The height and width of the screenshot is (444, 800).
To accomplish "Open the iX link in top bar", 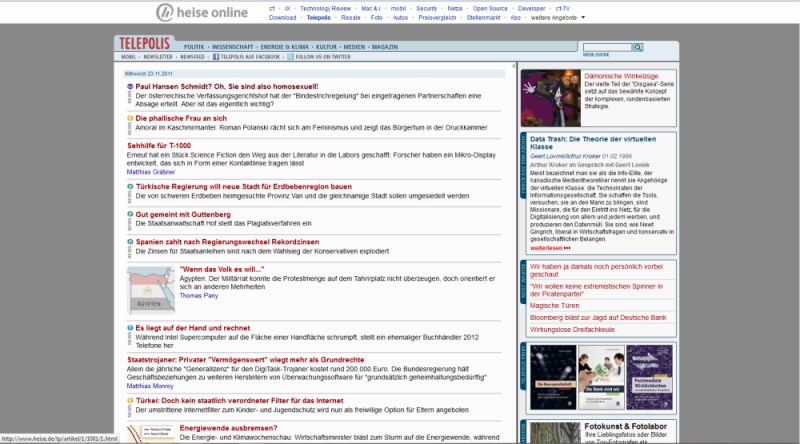I will click(287, 9).
